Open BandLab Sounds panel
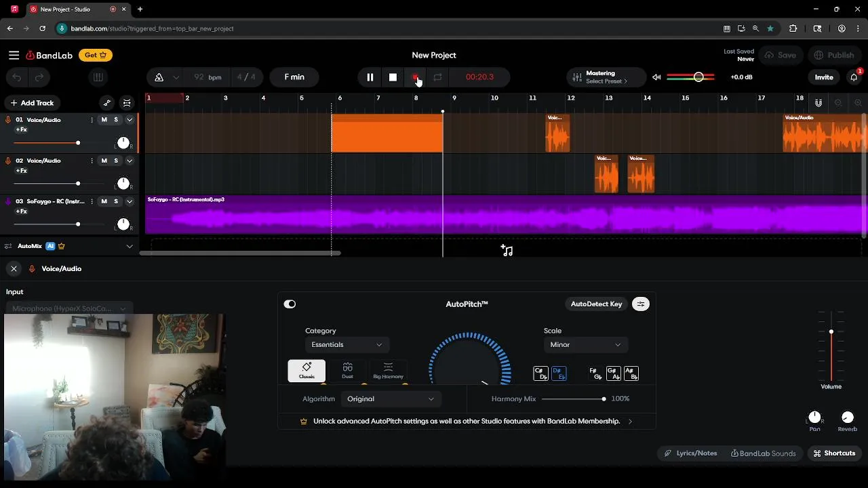The height and width of the screenshot is (488, 868). coord(764,453)
